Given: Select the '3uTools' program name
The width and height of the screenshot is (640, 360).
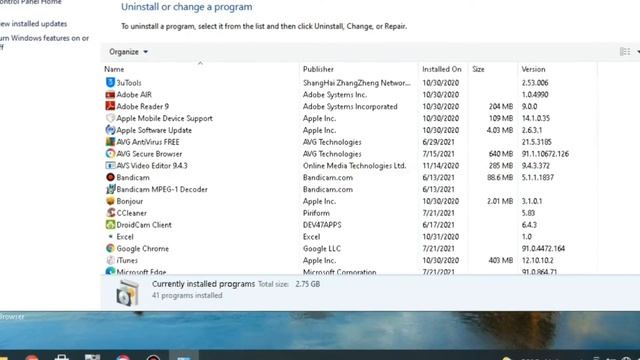Looking at the screenshot, I should pyautogui.click(x=129, y=83).
